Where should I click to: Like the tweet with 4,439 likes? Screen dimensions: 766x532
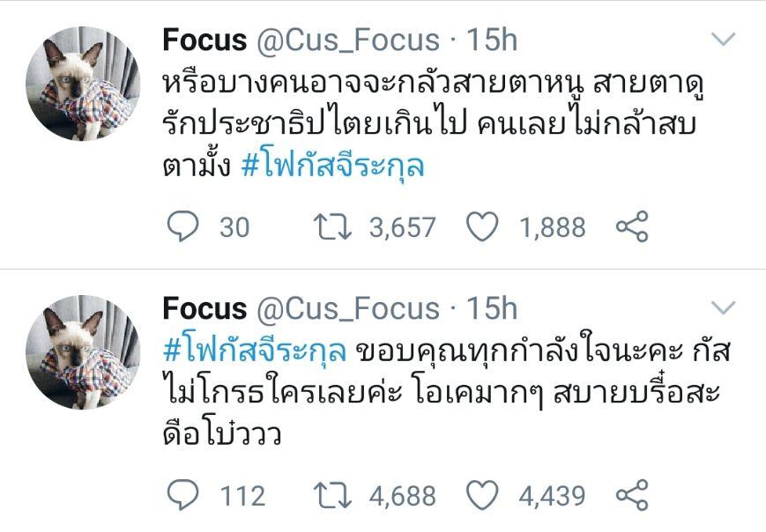pos(481,495)
